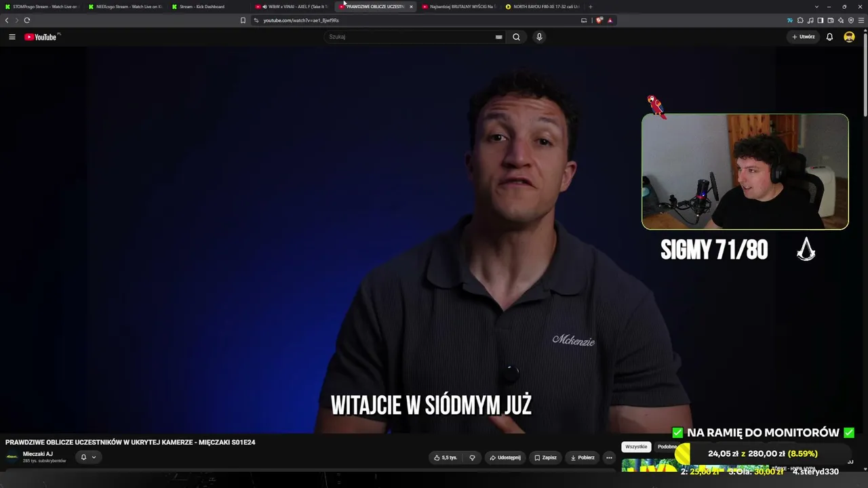
Task: Switch to the Najbardziej BRUTALNY WYŚCIG tab
Action: (x=459, y=7)
